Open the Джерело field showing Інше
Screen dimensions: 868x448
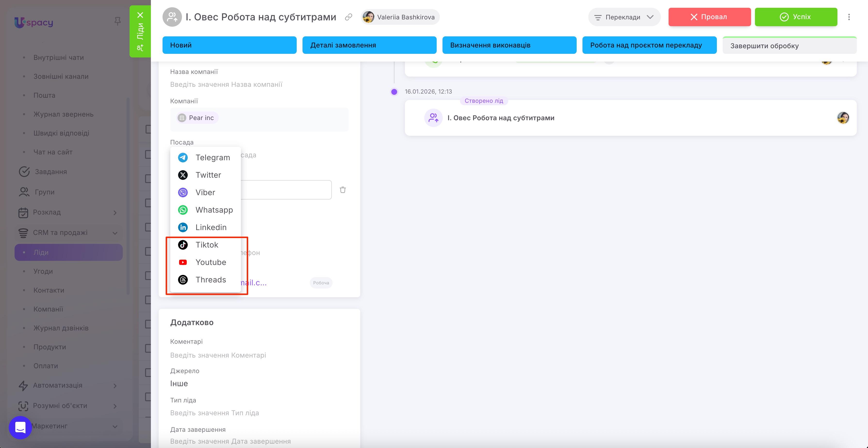pos(260,383)
